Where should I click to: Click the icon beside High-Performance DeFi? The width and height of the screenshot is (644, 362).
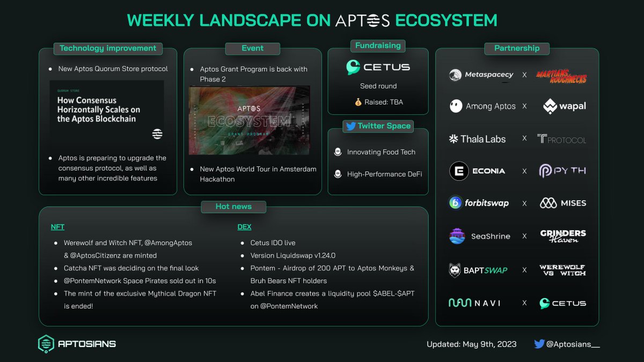pos(338,174)
